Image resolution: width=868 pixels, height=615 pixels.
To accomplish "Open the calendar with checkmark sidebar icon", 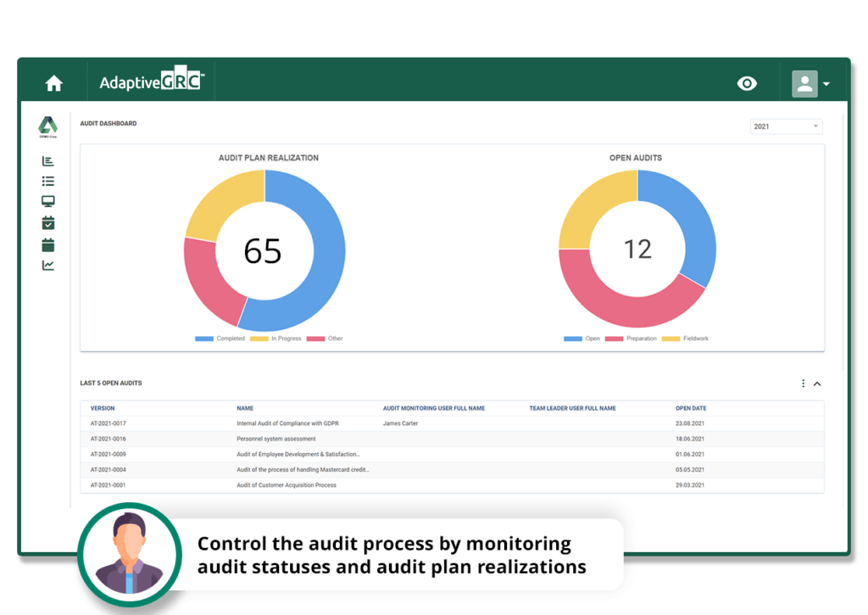I will point(48,222).
